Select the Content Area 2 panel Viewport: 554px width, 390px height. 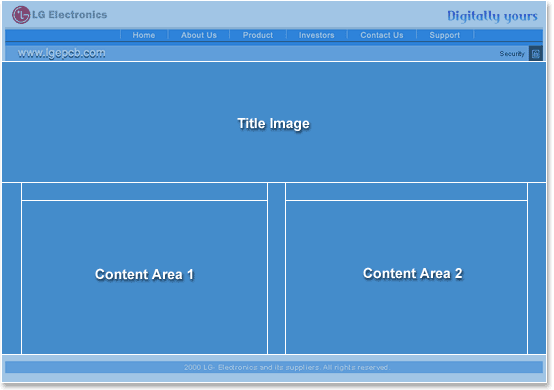pyautogui.click(x=406, y=277)
